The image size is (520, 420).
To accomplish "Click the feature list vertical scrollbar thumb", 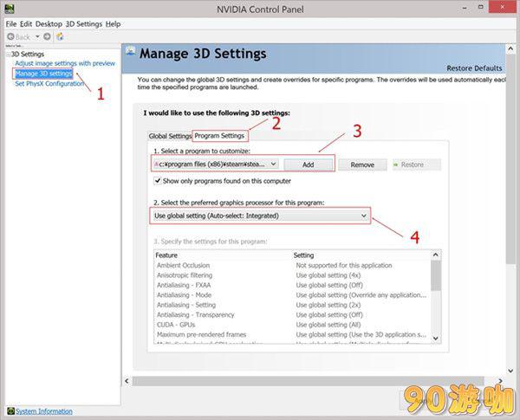I will [x=436, y=275].
